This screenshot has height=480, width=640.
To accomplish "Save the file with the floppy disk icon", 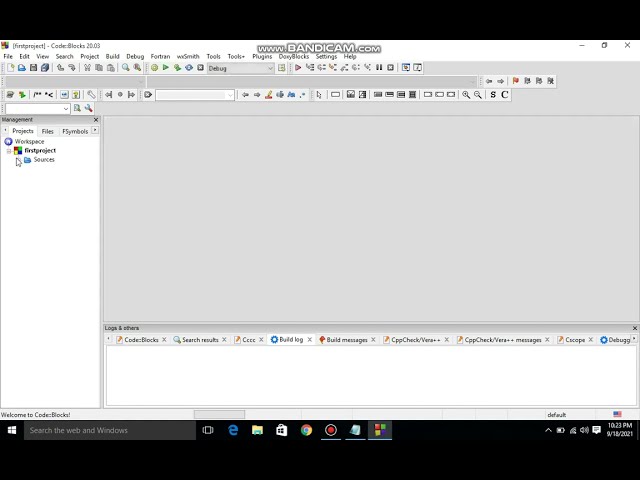I will click(x=33, y=68).
